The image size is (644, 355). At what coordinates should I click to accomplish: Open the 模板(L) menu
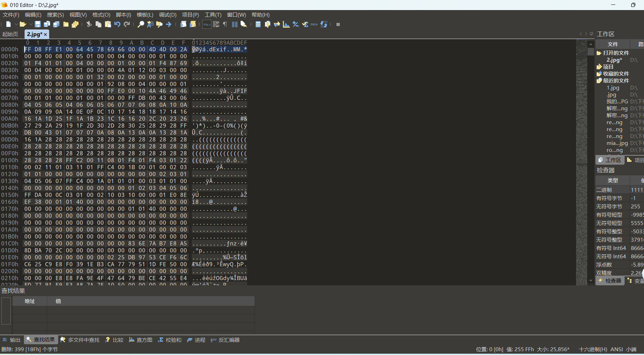(x=145, y=15)
